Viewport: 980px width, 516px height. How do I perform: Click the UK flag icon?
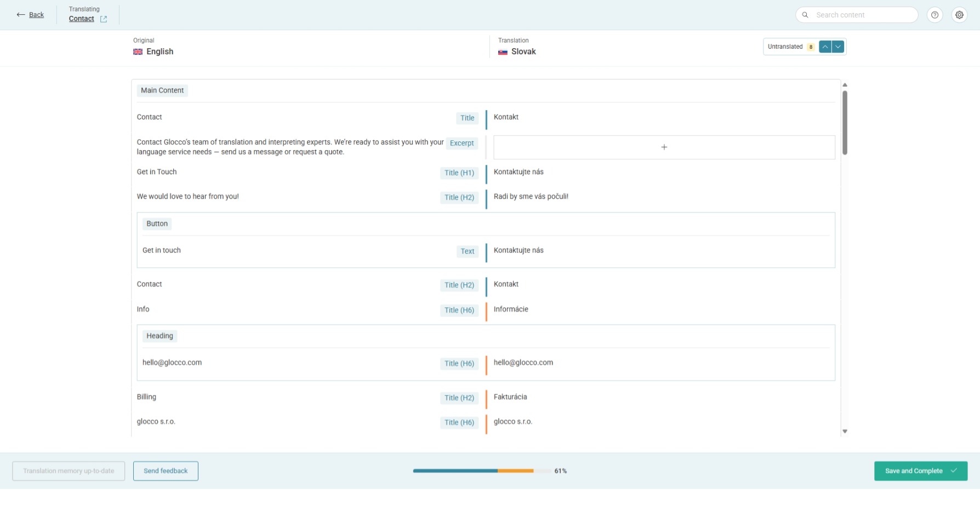pos(138,52)
